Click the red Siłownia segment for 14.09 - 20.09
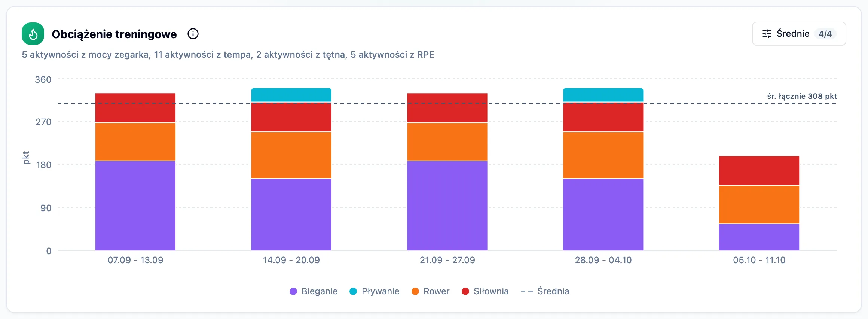Screen dimensions: 868x319 [x=291, y=117]
